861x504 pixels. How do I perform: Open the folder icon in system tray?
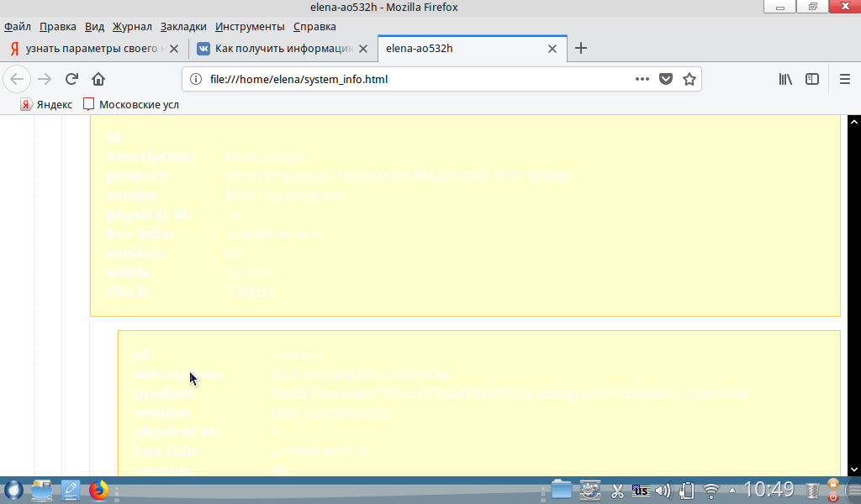tap(561, 491)
